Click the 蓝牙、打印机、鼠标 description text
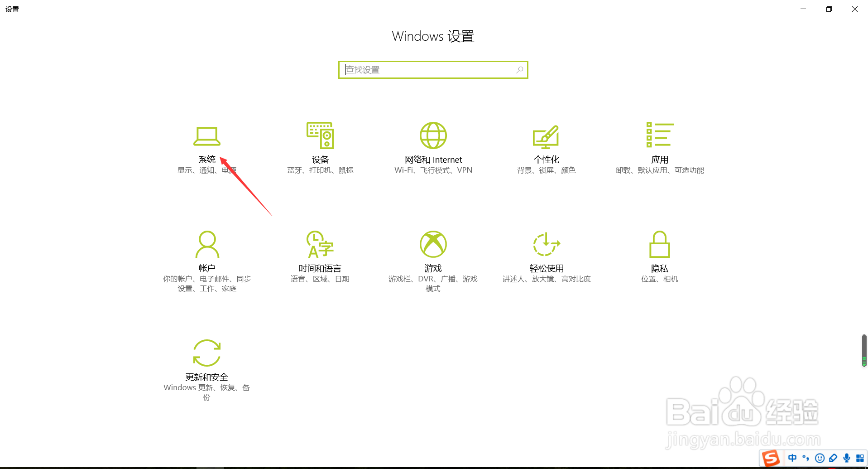The image size is (868, 469). [320, 170]
